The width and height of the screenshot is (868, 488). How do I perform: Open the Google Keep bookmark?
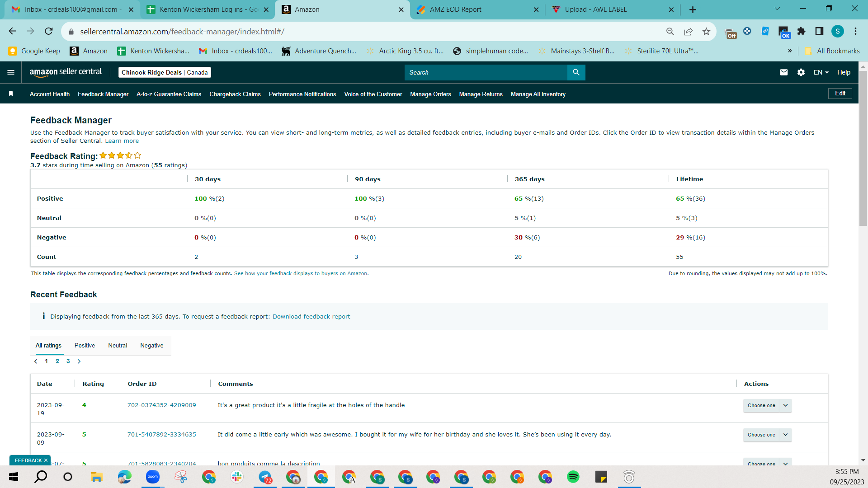34,51
